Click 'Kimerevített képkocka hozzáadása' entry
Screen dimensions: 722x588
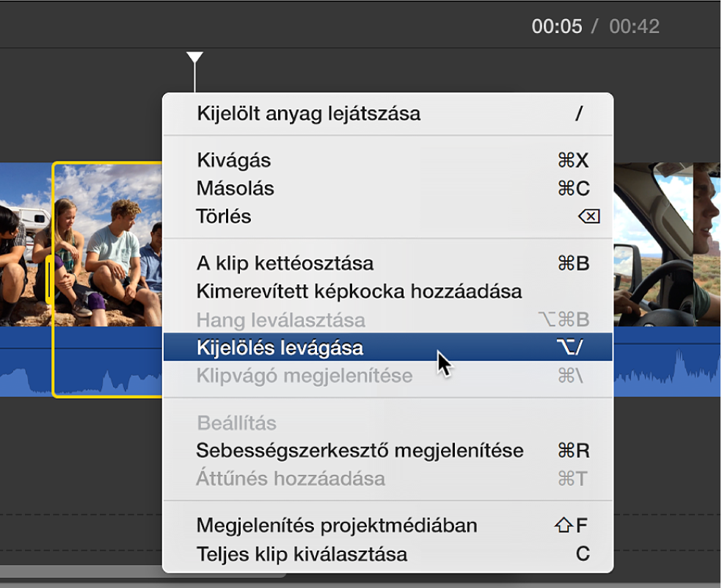(359, 291)
